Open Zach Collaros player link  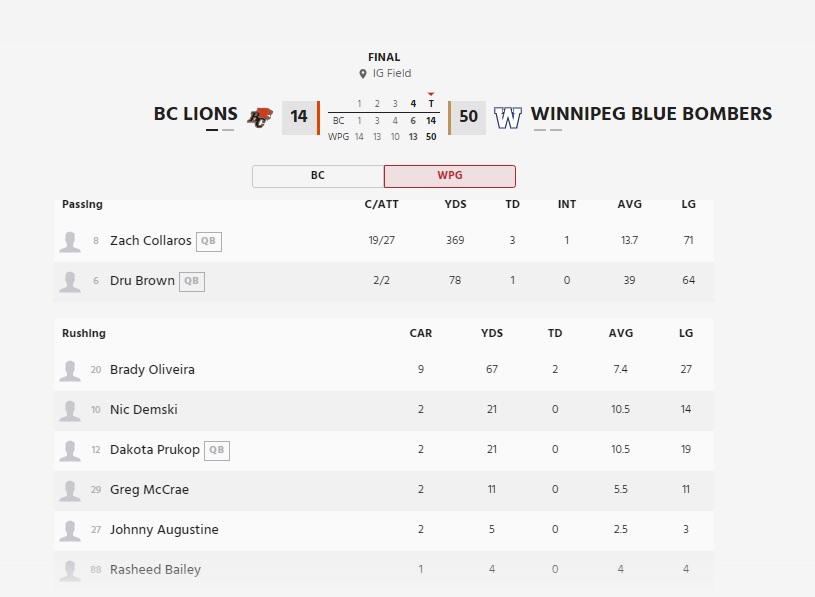pos(150,241)
